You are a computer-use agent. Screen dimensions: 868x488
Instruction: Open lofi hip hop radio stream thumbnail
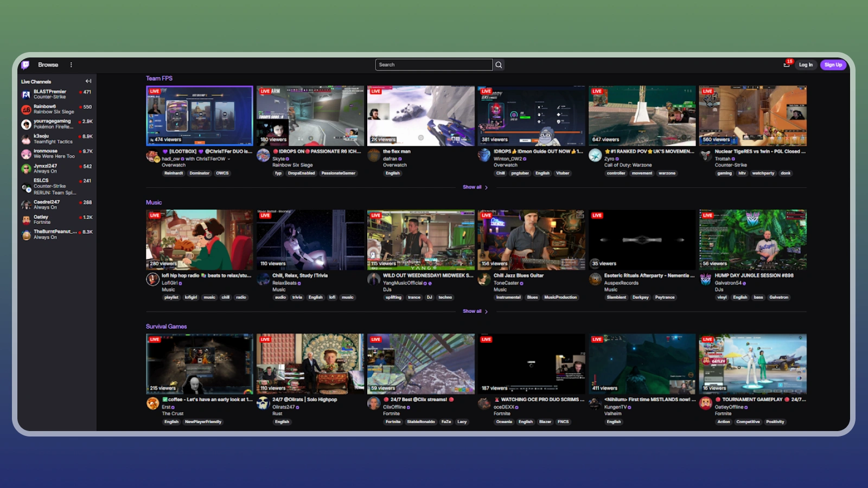pos(199,240)
